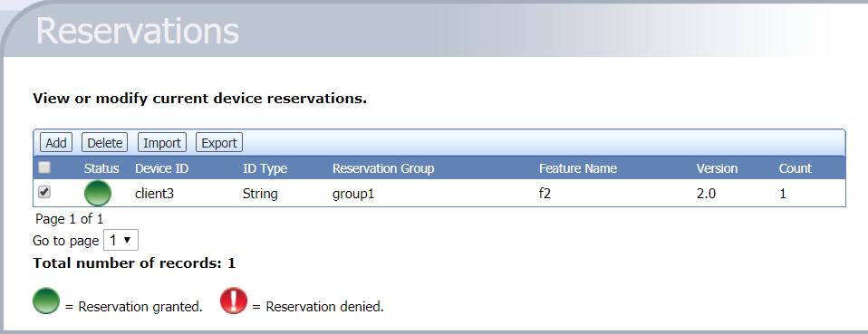Viewport: 868px width, 334px height.
Task: Select the client3 device ID cell
Action: (154, 194)
